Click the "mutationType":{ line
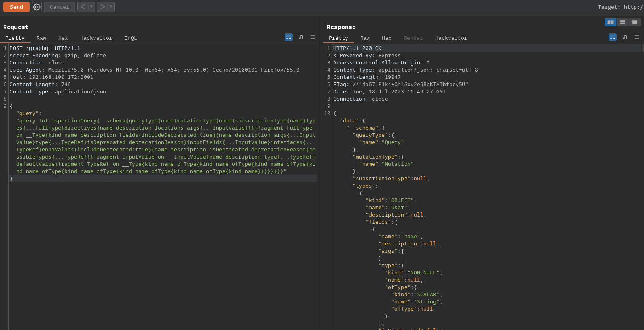This screenshot has height=330, width=644. [378, 157]
